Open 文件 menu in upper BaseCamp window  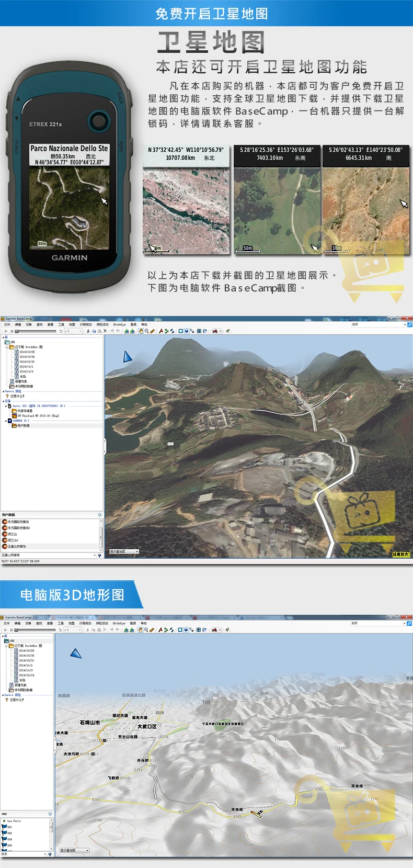click(7, 324)
